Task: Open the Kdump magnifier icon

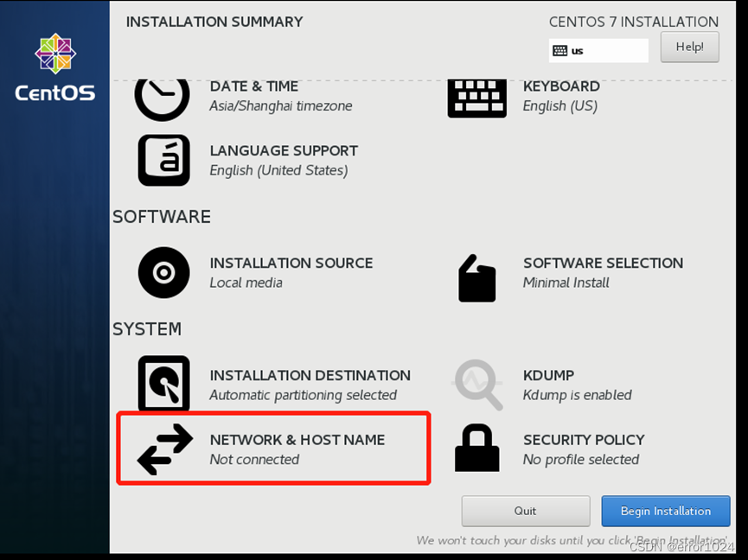Action: tap(477, 385)
